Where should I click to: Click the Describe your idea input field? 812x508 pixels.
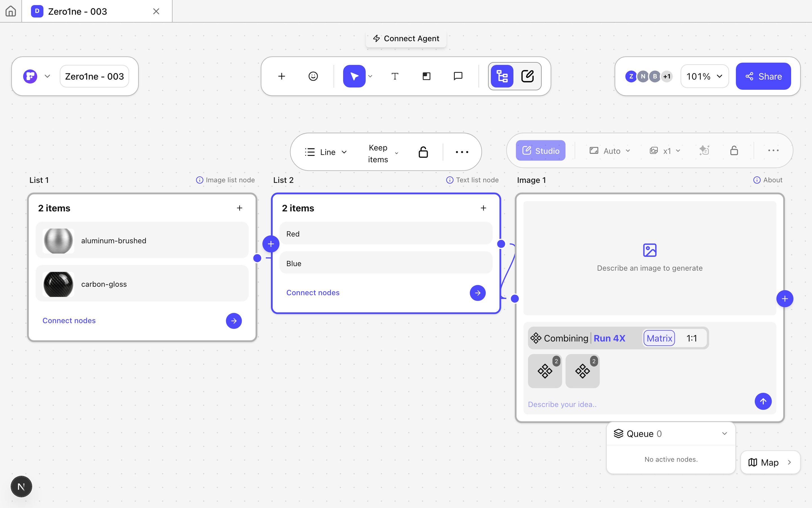[637, 404]
